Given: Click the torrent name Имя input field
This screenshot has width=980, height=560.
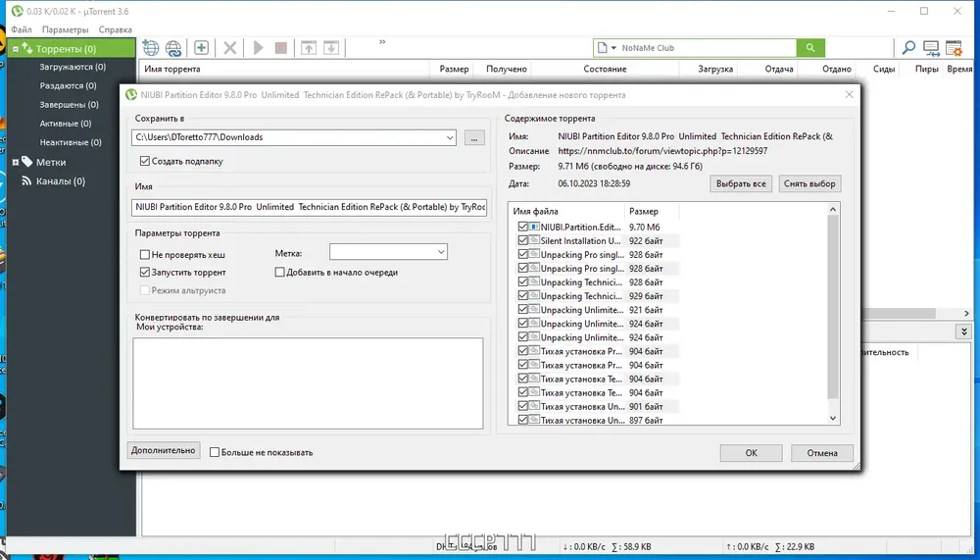Looking at the screenshot, I should [x=309, y=207].
